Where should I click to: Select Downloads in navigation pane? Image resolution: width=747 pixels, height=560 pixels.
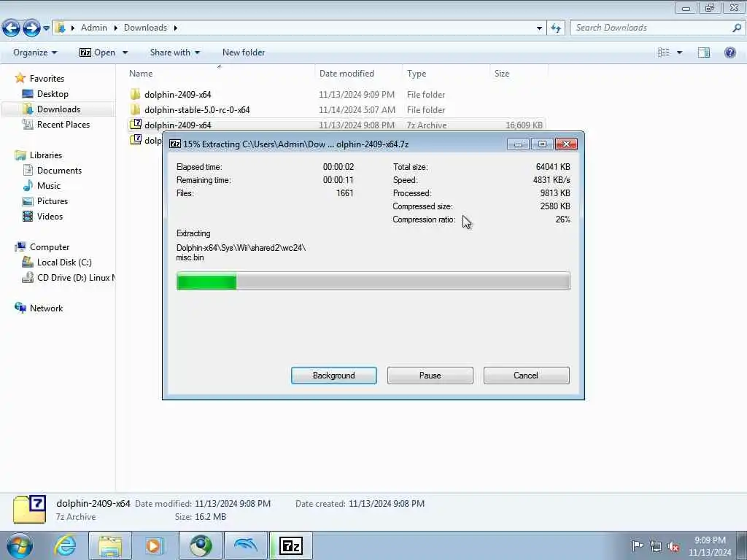tap(58, 109)
